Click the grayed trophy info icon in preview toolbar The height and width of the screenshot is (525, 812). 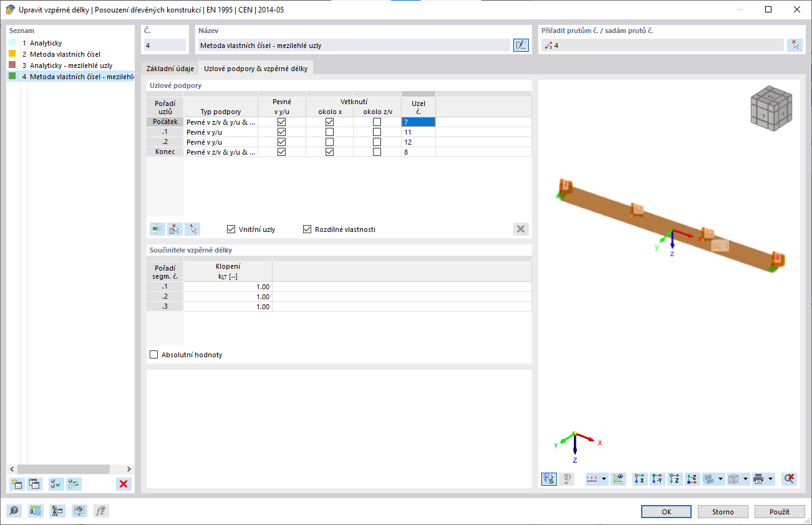566,479
